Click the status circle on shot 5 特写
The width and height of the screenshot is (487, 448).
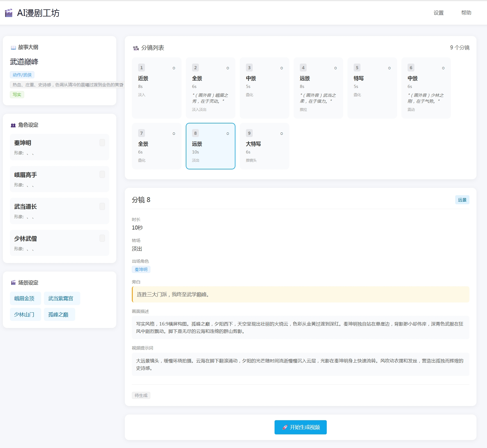(389, 68)
